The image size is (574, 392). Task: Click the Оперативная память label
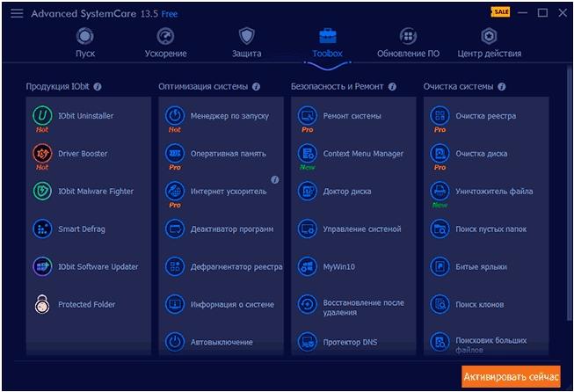click(228, 153)
